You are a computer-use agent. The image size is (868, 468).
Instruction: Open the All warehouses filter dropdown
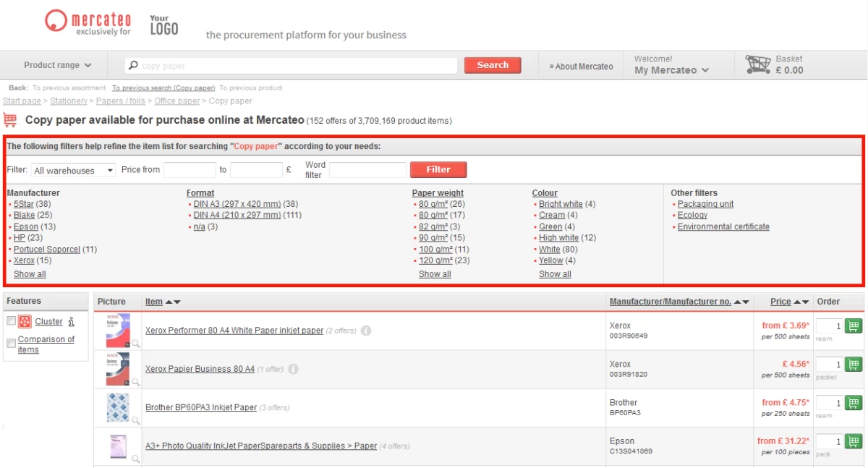pos(73,171)
